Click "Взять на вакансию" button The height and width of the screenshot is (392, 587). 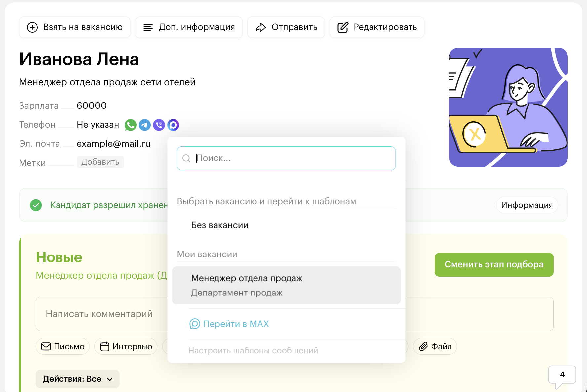click(75, 27)
